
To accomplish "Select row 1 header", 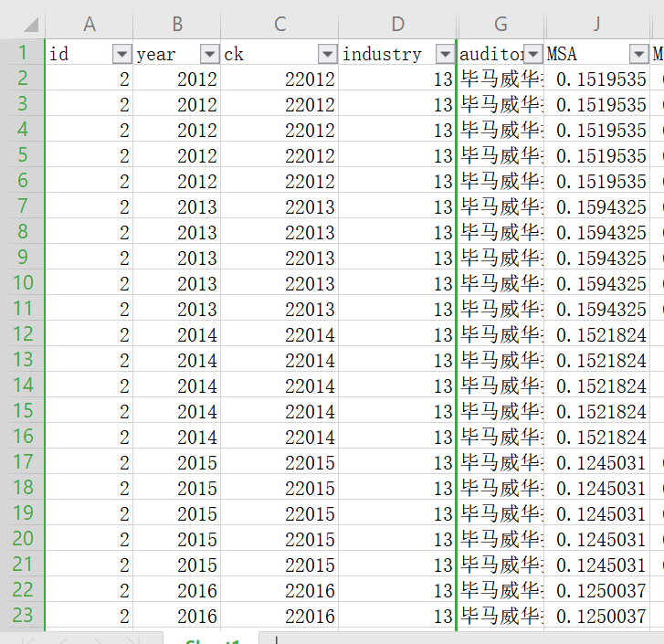I will click(23, 52).
